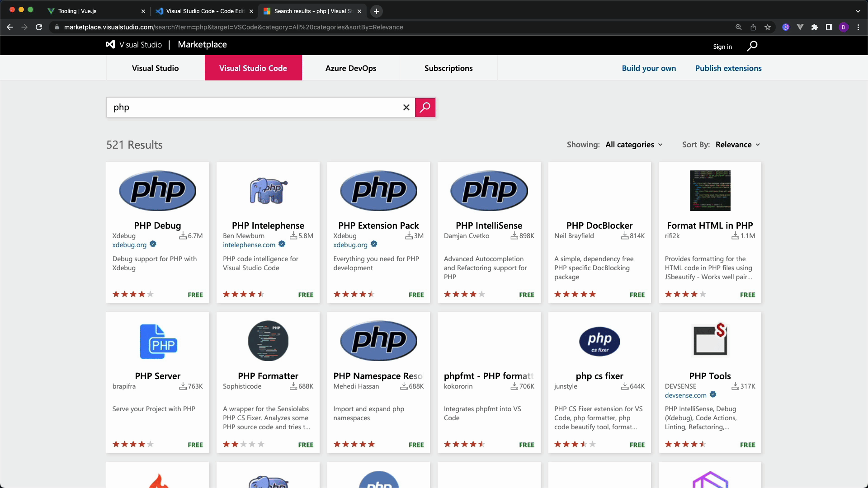Reload the page with the refresh icon
Image resolution: width=868 pixels, height=488 pixels.
(39, 27)
